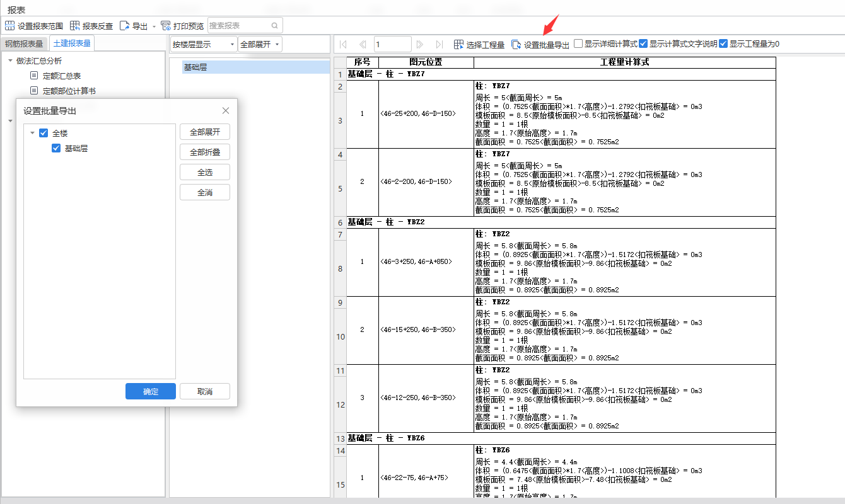Image resolution: width=845 pixels, height=504 pixels.
Task: Open 设置报表范围 from the toolbar
Action: pos(34,26)
